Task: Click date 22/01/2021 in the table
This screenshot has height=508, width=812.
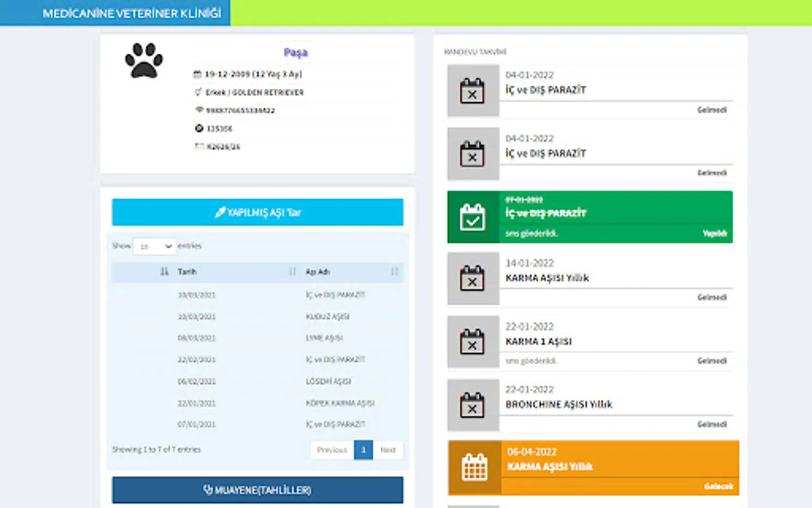Action: [x=197, y=403]
